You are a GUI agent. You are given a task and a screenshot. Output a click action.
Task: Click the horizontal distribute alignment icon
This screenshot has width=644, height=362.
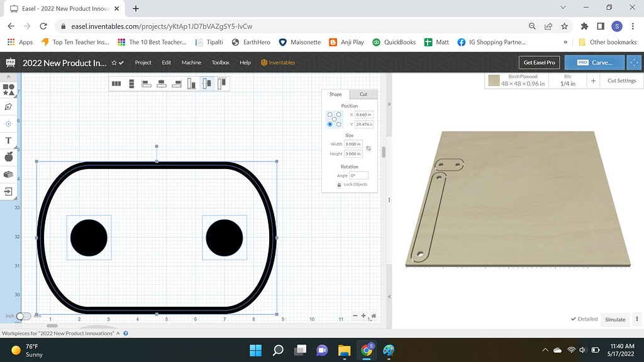pos(116,82)
